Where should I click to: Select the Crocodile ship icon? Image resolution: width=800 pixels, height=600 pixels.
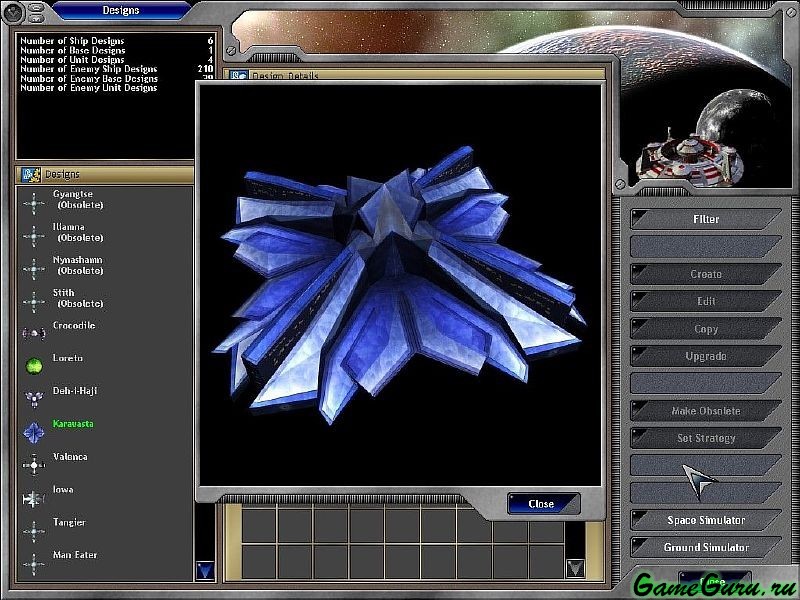(x=34, y=334)
